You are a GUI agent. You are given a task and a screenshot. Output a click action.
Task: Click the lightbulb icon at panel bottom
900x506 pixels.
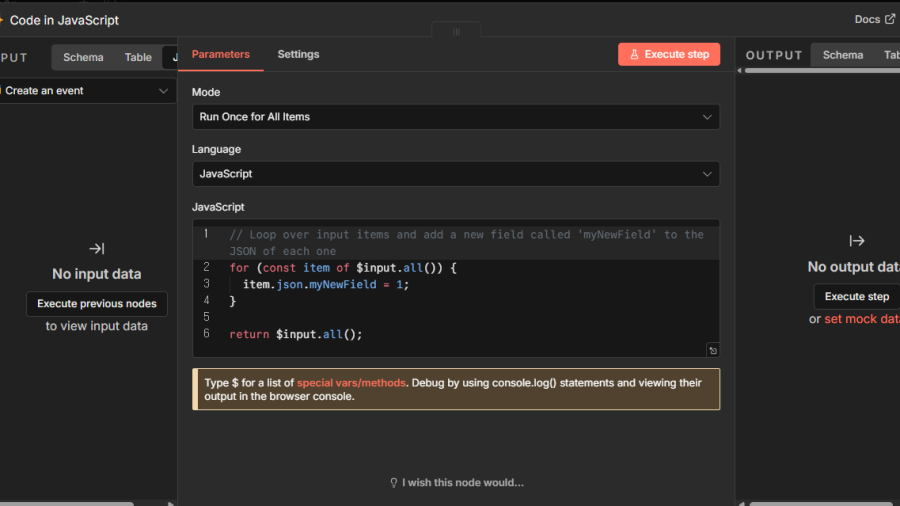pyautogui.click(x=394, y=483)
